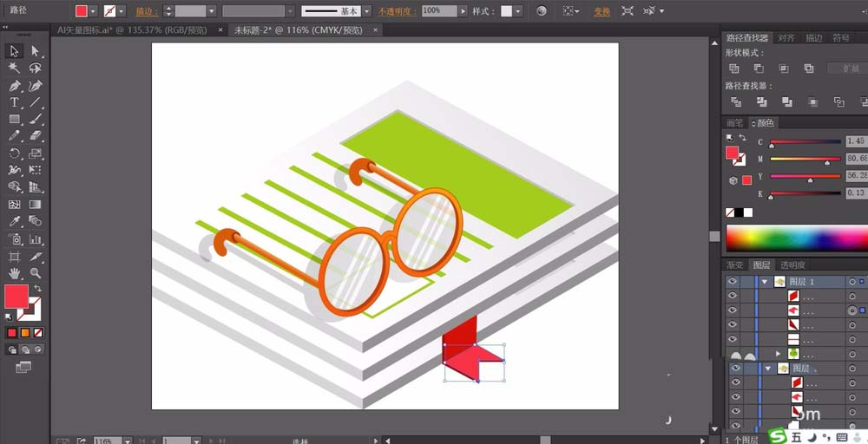Open the stroke weight dropdown
The height and width of the screenshot is (444, 868).
[212, 11]
